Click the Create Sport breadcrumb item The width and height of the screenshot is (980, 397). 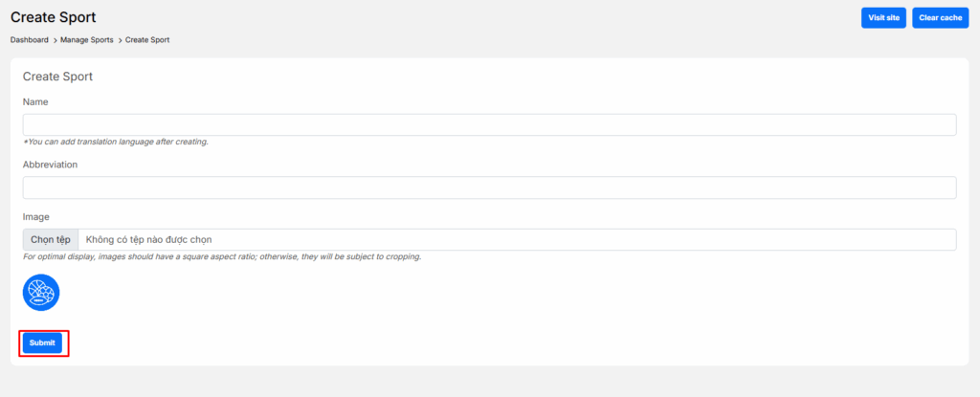coord(147,40)
